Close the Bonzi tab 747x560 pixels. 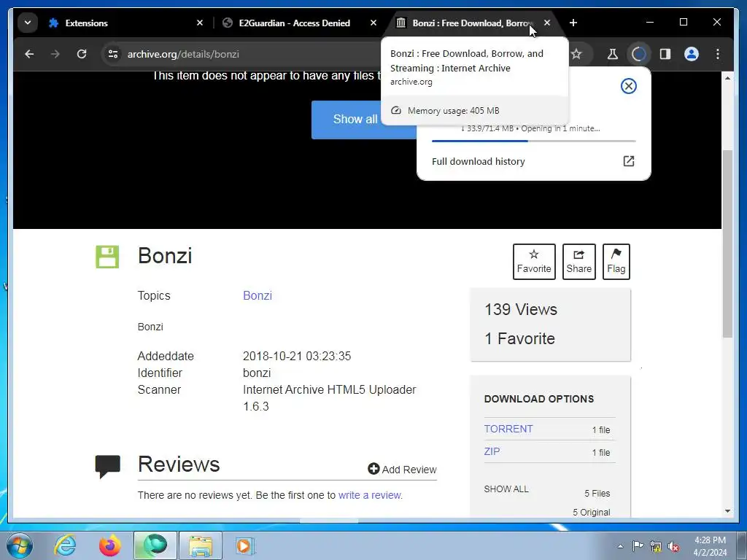click(x=547, y=23)
